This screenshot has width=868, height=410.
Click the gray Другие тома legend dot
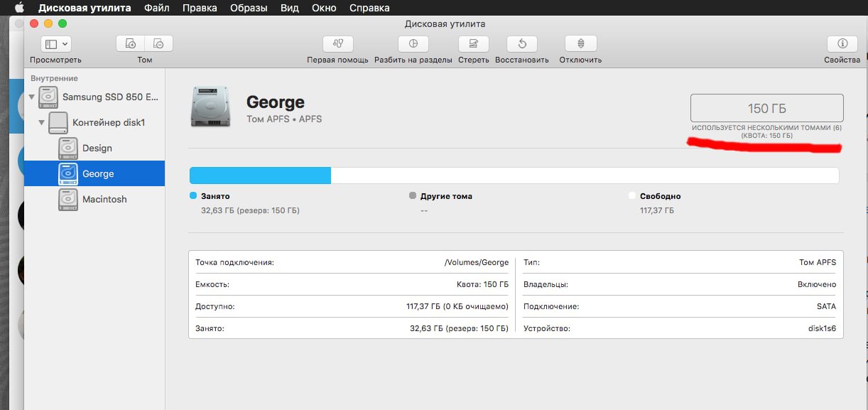coord(413,195)
